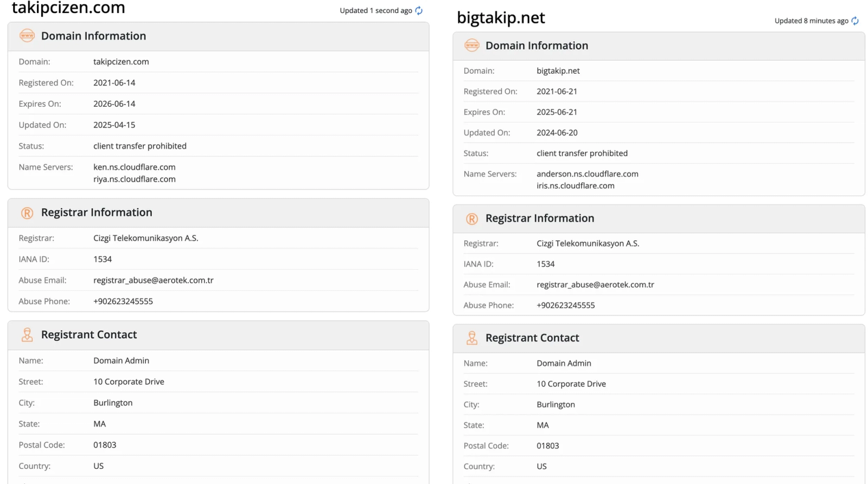Click the takipcizen.com page title
Viewport: 868px width, 484px height.
pos(68,8)
